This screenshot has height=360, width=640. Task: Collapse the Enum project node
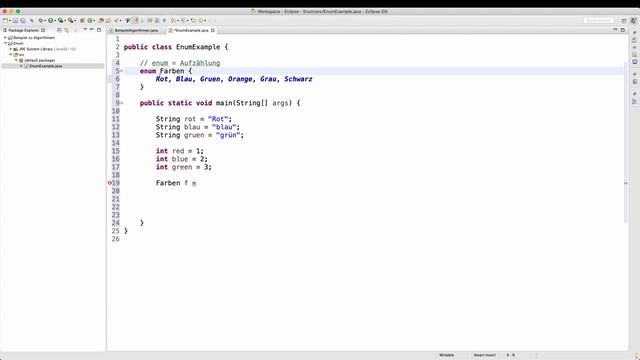click(5, 43)
